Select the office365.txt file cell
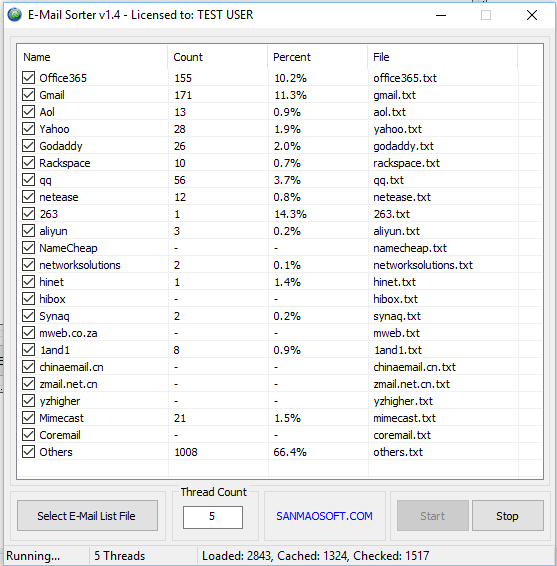The height and width of the screenshot is (566, 557). pyautogui.click(x=405, y=78)
